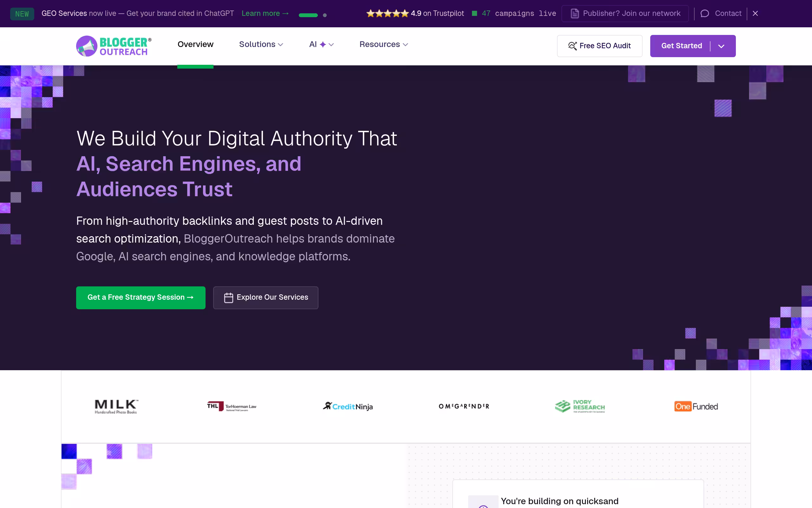Click the Explore Our Services button

click(x=265, y=298)
